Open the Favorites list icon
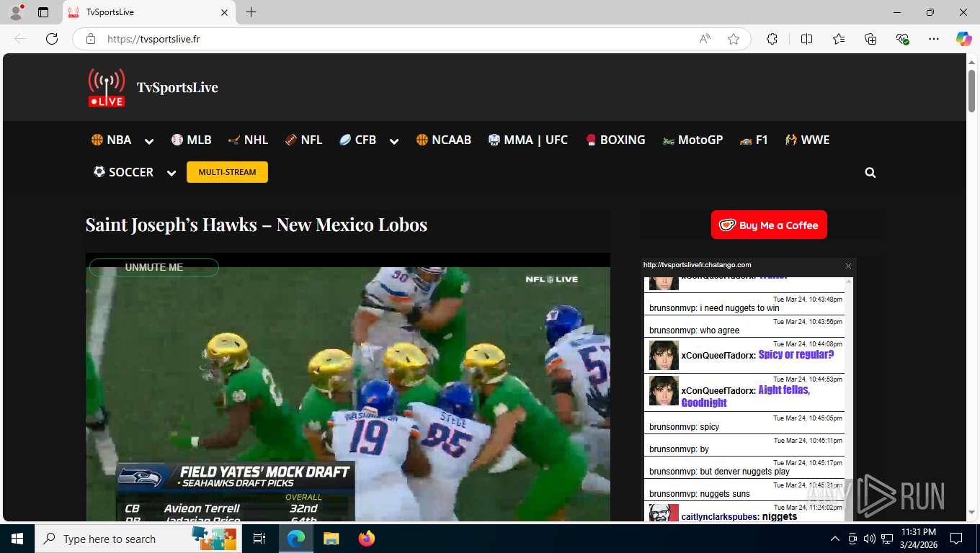 pyautogui.click(x=839, y=39)
